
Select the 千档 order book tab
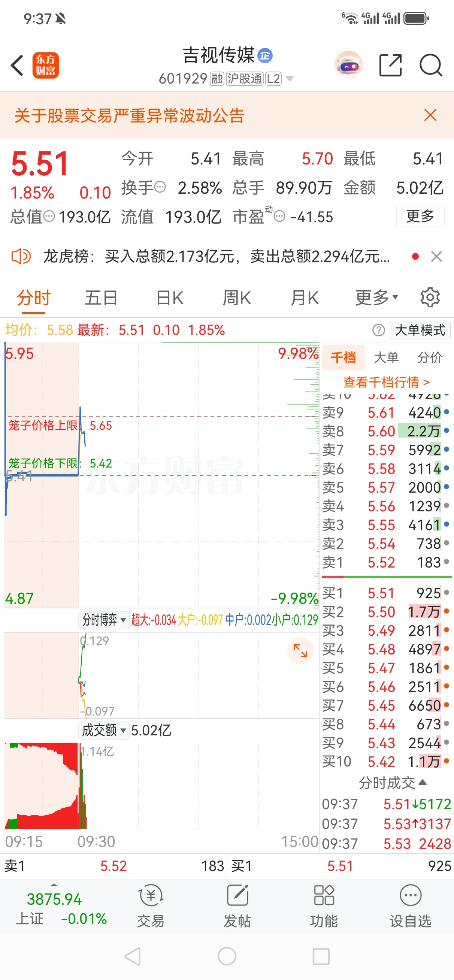tap(343, 358)
